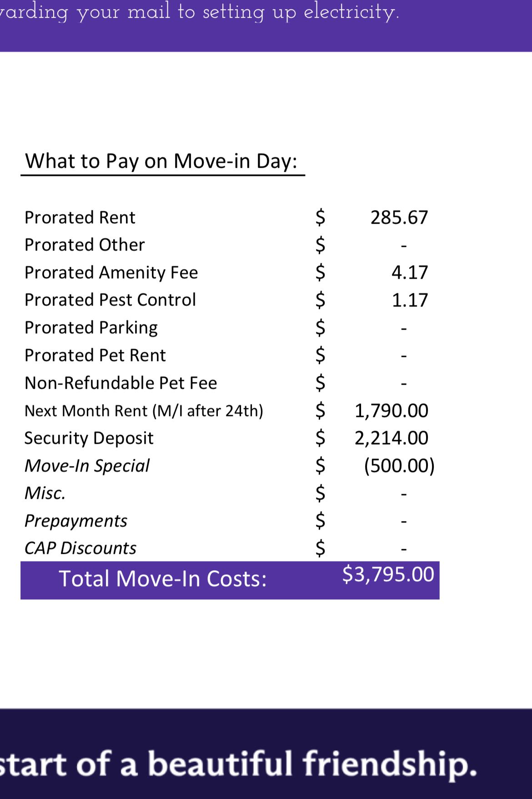Select the Prorated Rent label

(80, 217)
